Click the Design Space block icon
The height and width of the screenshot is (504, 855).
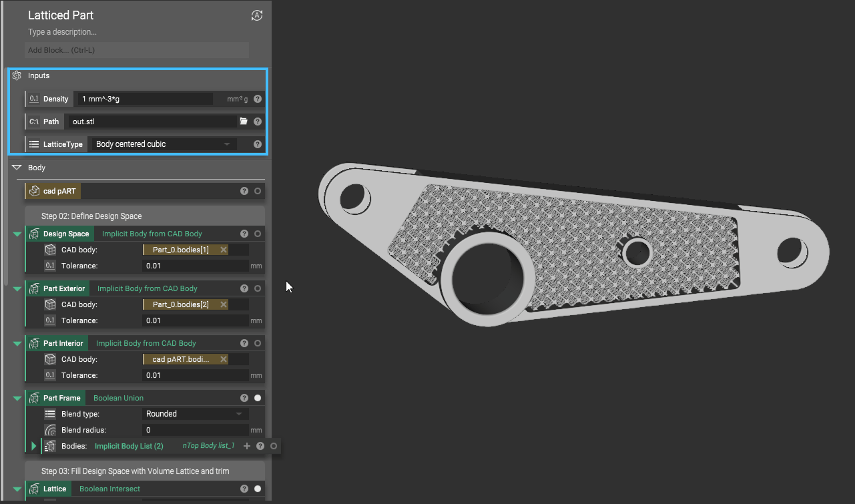click(x=34, y=234)
